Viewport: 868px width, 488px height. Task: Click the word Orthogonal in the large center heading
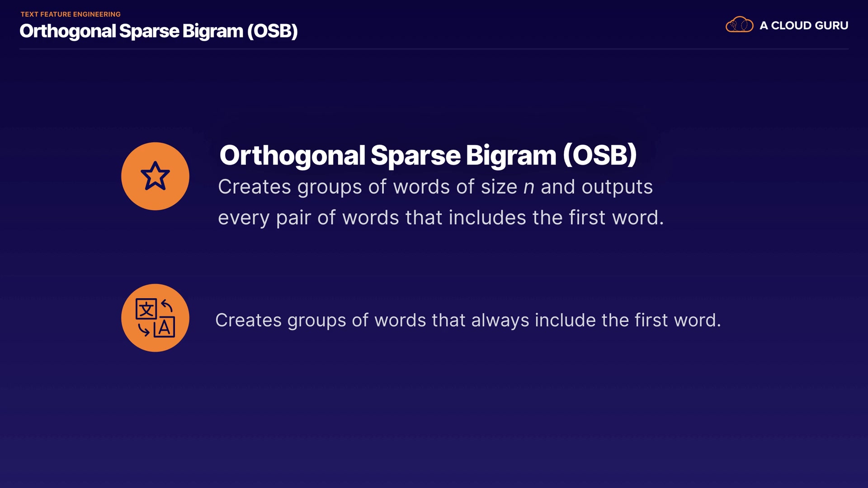pyautogui.click(x=292, y=155)
